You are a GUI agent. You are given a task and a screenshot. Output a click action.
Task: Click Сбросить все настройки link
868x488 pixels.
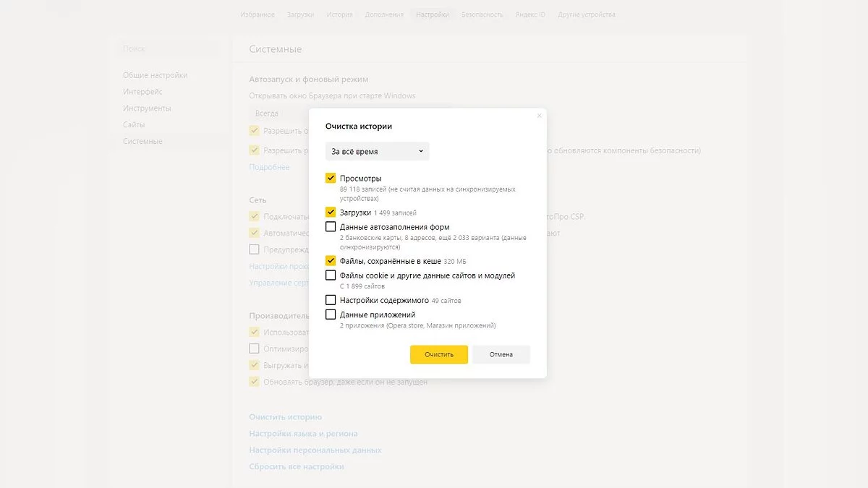pyautogui.click(x=296, y=466)
